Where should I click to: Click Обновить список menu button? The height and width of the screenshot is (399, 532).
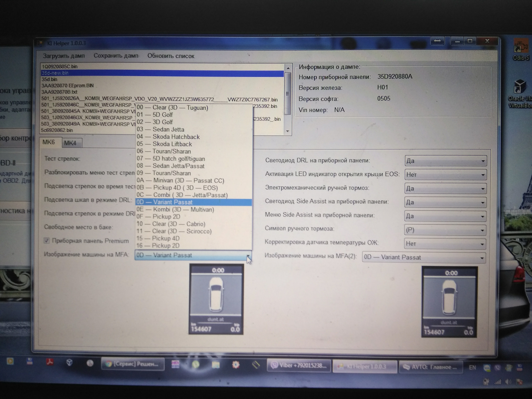(171, 56)
